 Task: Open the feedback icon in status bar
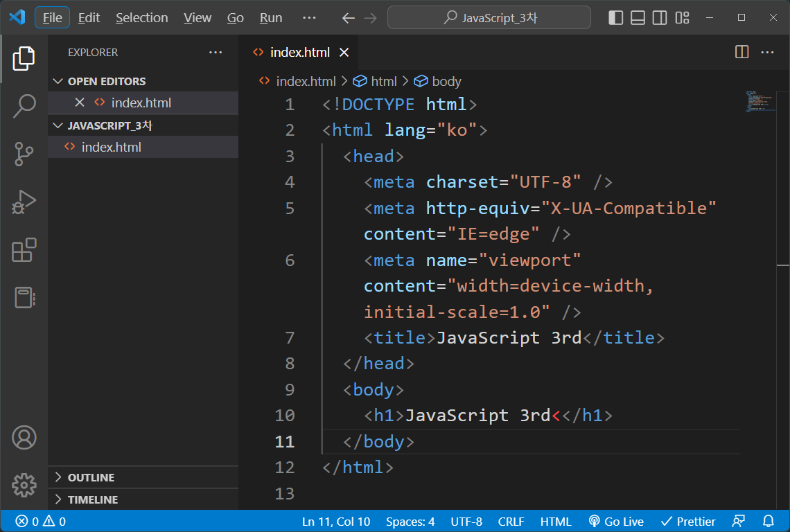(x=739, y=522)
